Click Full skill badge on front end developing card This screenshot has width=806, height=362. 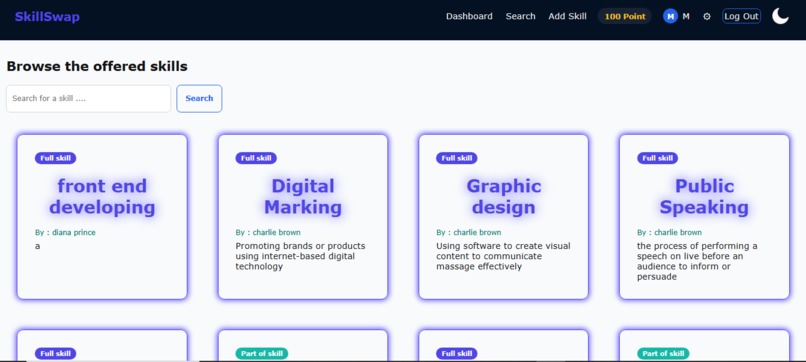(x=56, y=158)
